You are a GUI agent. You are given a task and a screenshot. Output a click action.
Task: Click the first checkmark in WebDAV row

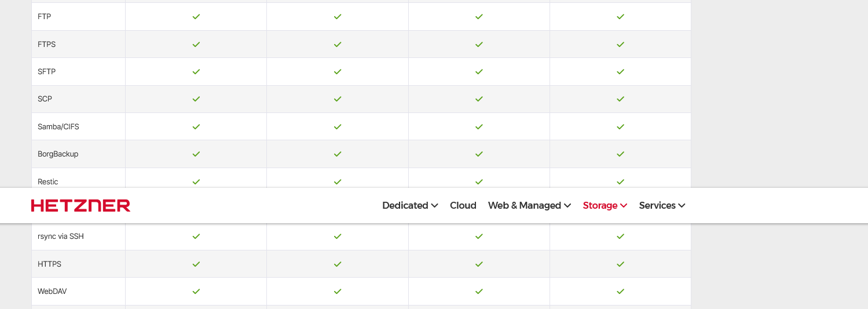point(196,292)
